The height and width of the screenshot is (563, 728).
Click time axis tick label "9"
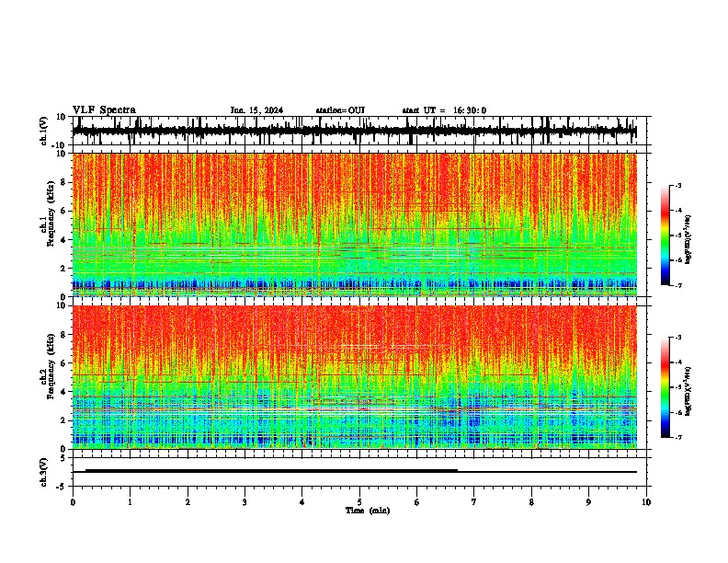tap(588, 502)
